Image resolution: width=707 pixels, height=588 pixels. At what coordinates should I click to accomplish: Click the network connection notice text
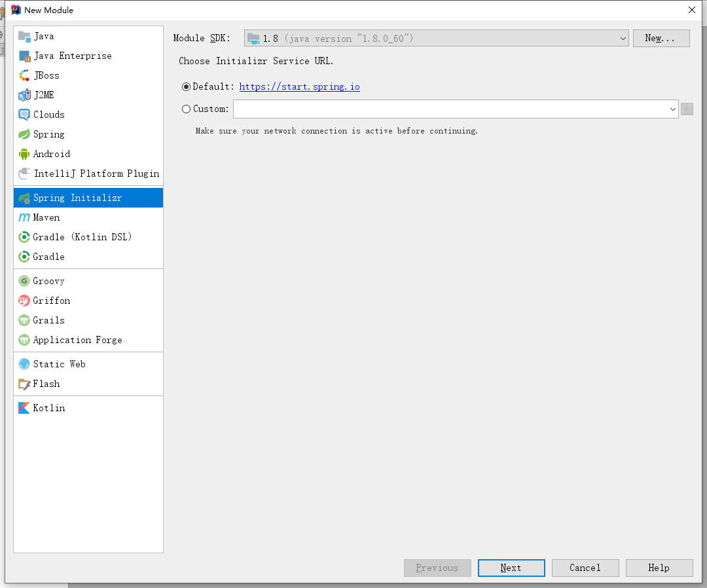336,131
